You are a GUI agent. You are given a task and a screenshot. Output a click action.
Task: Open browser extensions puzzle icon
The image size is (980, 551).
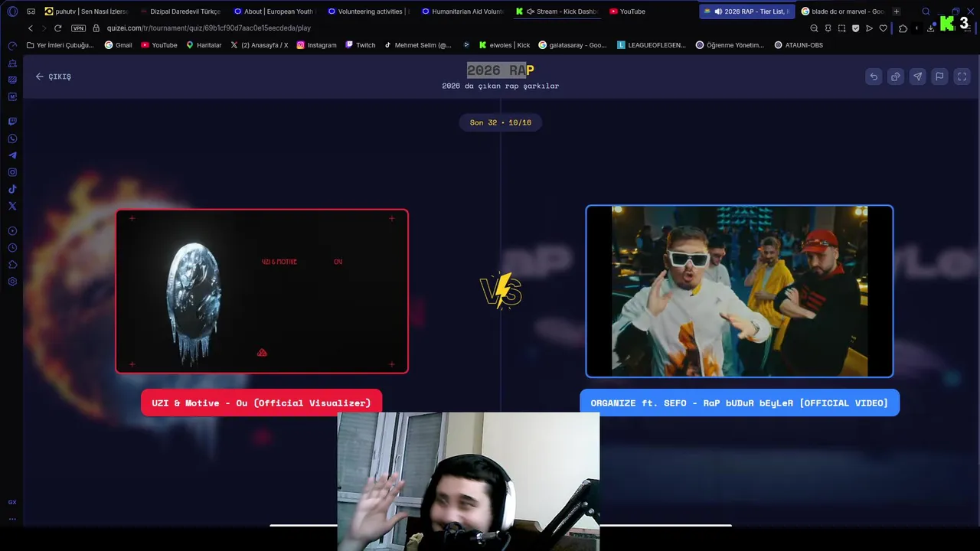(903, 28)
